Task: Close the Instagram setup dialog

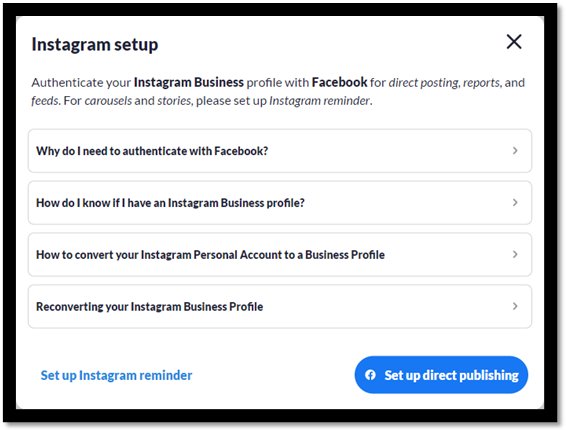Action: tap(514, 42)
